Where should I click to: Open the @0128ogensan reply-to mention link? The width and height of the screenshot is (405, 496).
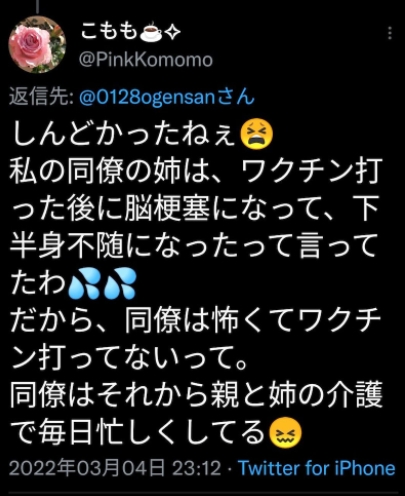click(167, 97)
